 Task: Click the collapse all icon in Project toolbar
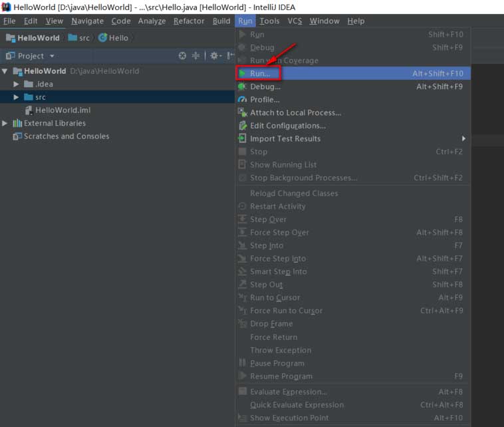pyautogui.click(x=195, y=56)
